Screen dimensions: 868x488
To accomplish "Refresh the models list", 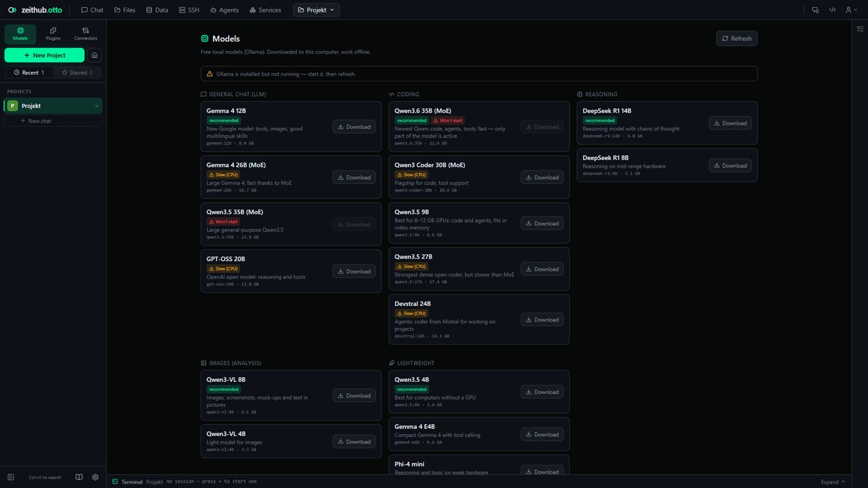I will coord(736,38).
